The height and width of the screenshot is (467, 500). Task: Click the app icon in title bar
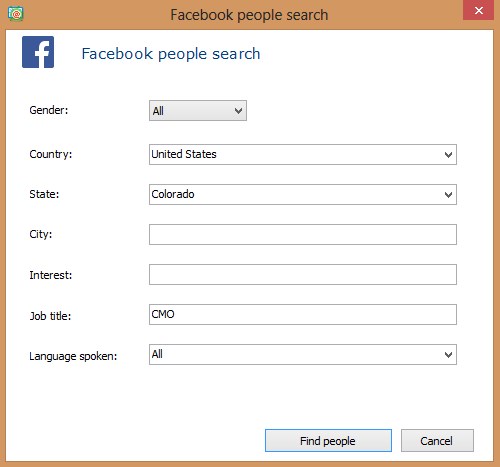pos(16,14)
